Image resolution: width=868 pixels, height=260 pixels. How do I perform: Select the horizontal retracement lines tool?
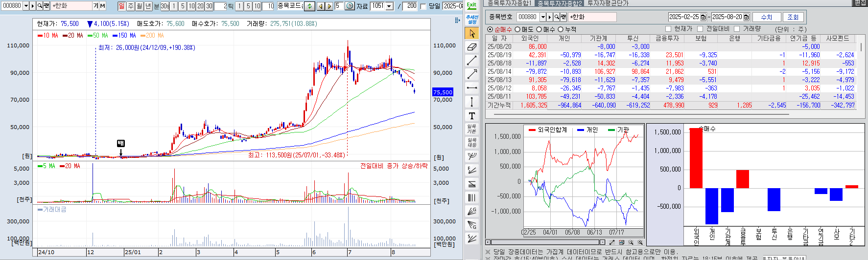click(x=471, y=184)
